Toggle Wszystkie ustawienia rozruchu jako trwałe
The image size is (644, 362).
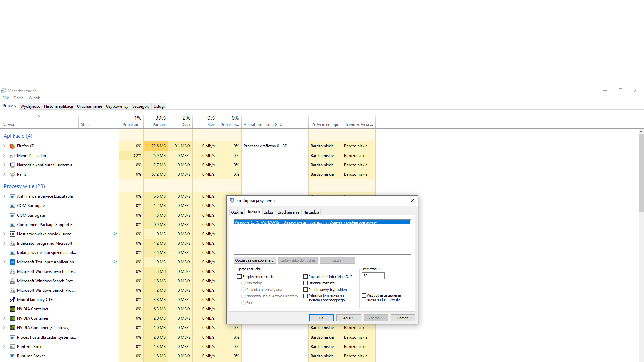(x=364, y=296)
